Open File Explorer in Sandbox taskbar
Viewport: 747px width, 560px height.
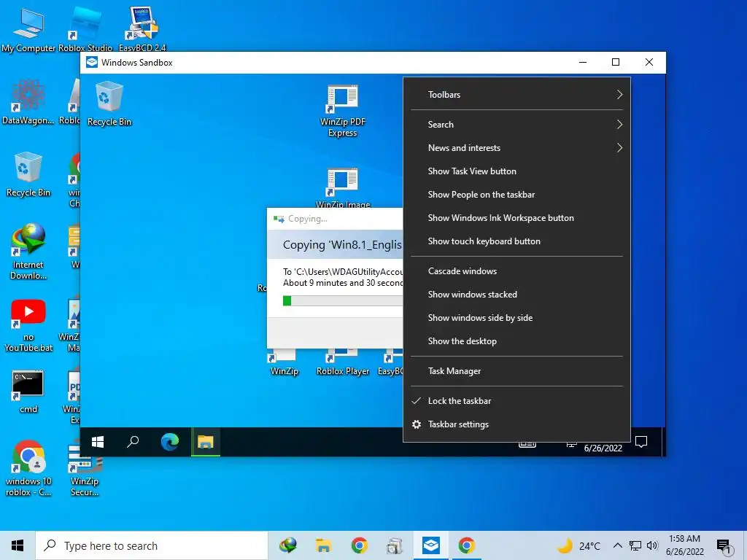[x=206, y=442]
